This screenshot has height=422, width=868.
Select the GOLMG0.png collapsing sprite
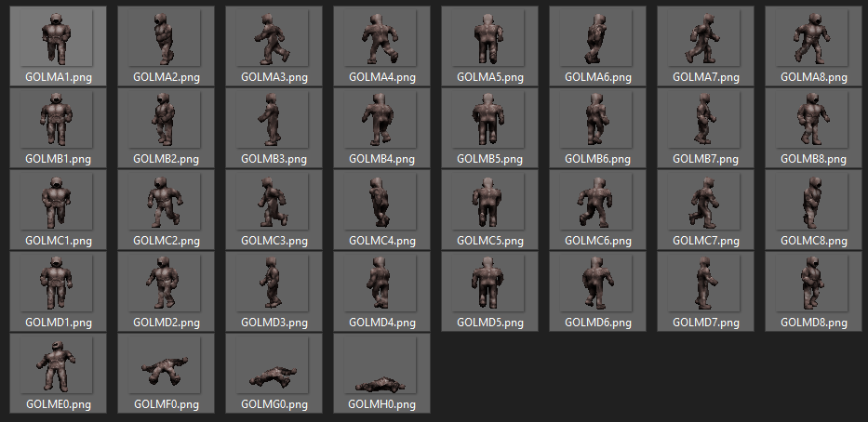(273, 365)
